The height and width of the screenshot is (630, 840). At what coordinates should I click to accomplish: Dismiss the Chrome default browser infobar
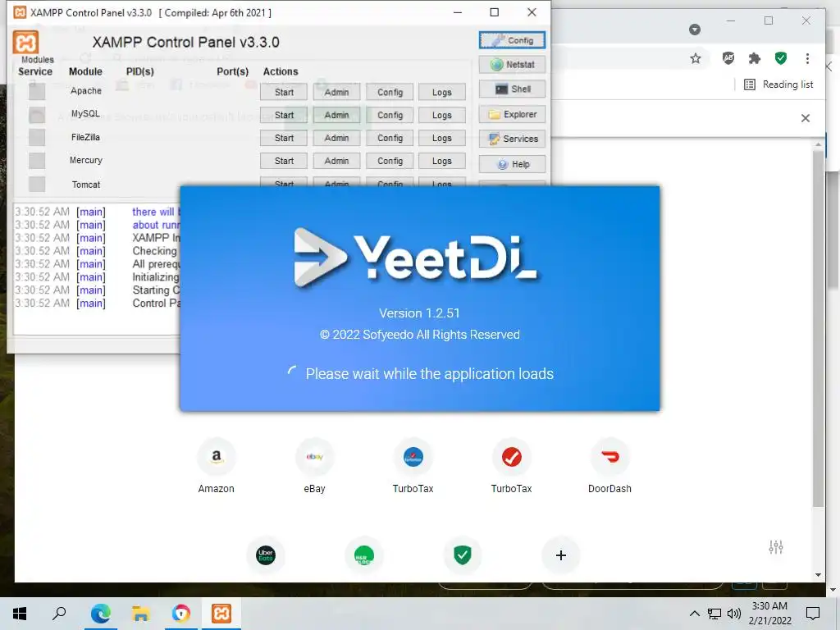[806, 118]
